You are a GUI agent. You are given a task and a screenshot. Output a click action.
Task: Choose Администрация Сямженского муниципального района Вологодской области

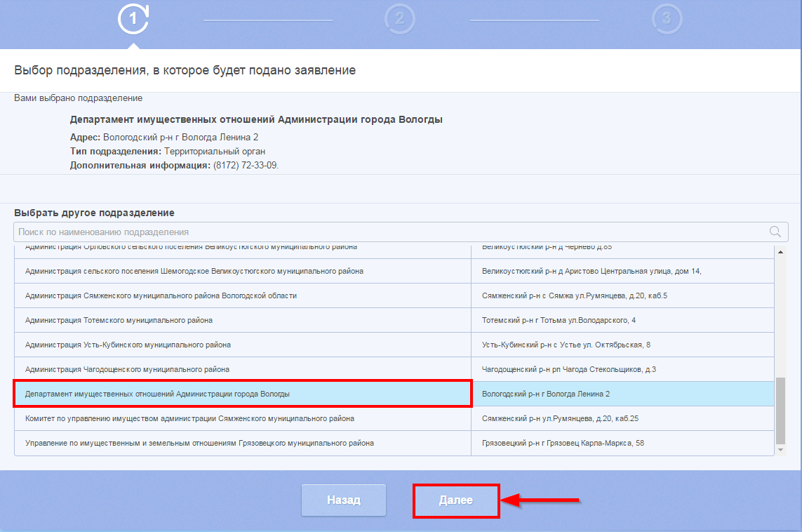point(242,296)
